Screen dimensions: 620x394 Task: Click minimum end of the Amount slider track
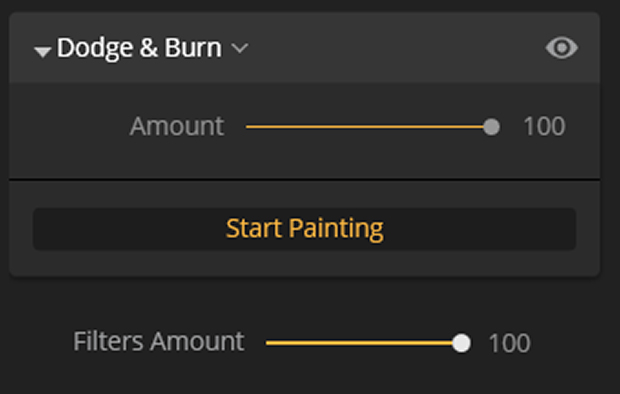pyautogui.click(x=248, y=127)
